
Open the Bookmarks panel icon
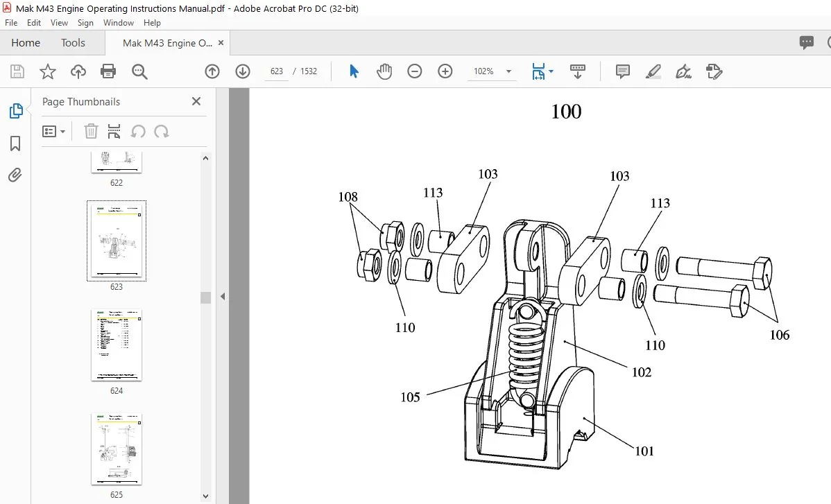(15, 143)
